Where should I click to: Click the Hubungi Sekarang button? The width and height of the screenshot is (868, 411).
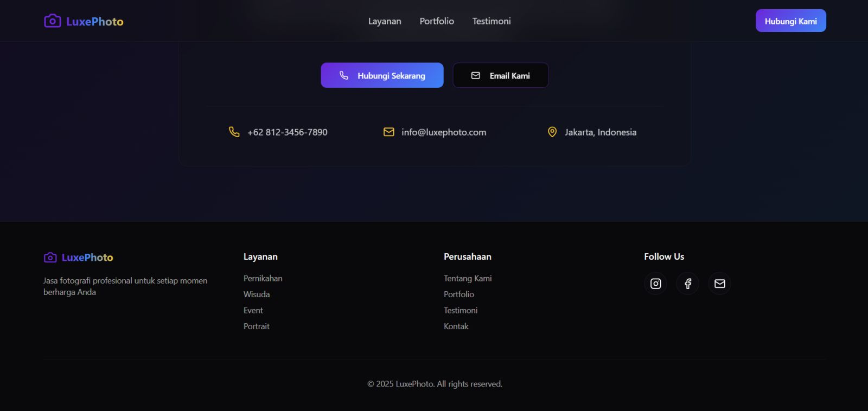tap(382, 75)
